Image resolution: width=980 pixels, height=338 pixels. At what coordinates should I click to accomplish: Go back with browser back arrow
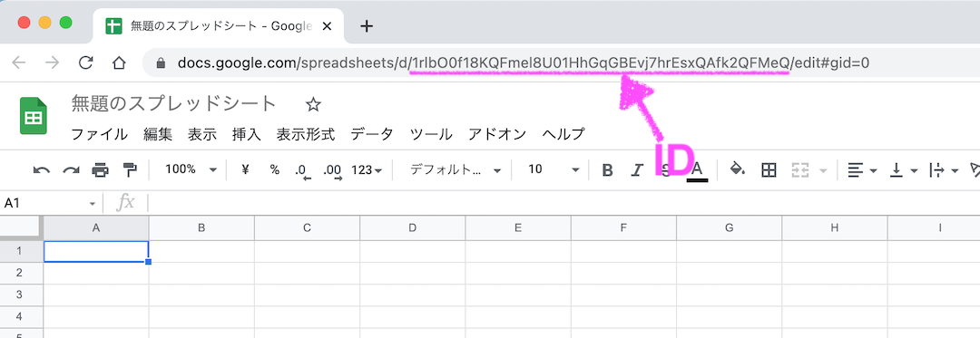[19, 63]
